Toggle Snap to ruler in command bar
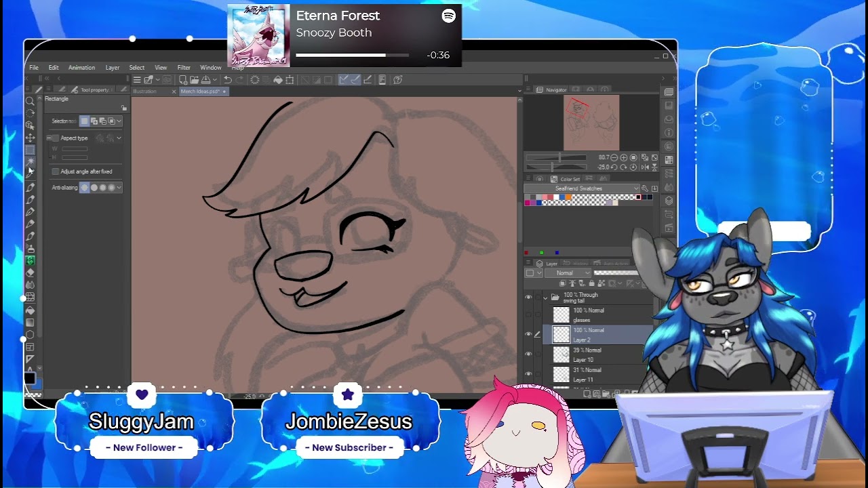Screen dimensions: 868x488 click(x=342, y=80)
